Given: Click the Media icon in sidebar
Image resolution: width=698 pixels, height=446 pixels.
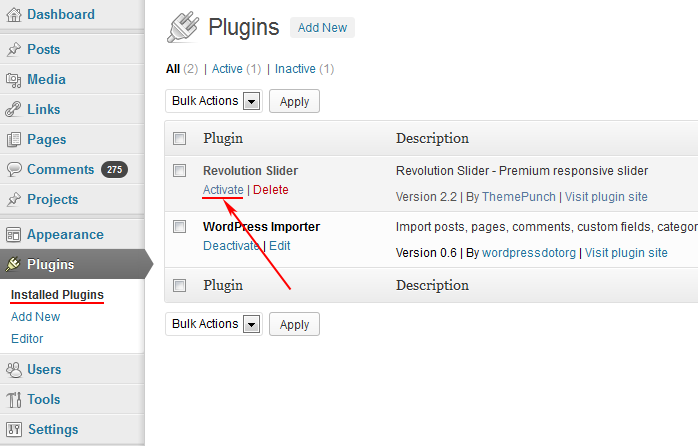Looking at the screenshot, I should point(14,80).
